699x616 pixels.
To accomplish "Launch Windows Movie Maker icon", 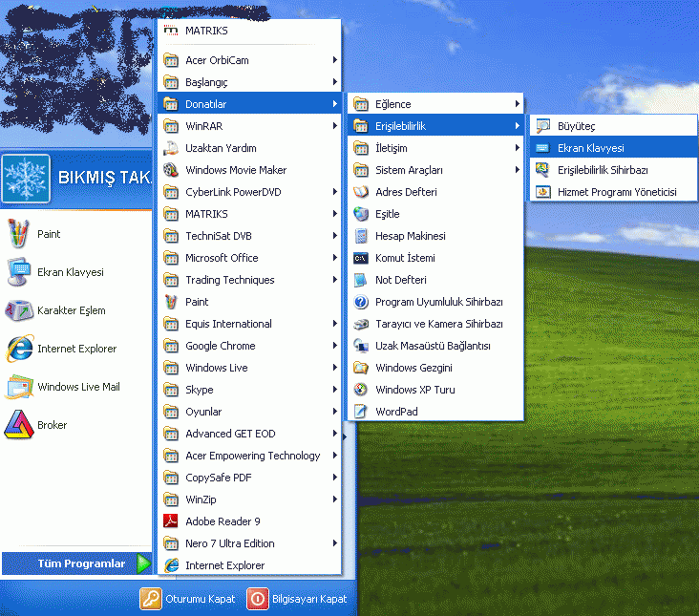I will (171, 170).
